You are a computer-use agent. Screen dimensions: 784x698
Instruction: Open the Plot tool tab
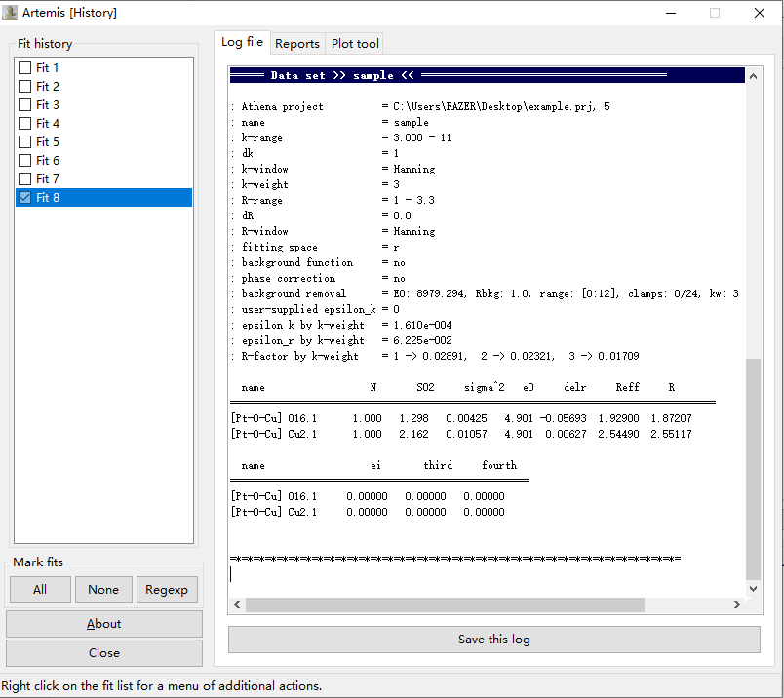point(355,43)
